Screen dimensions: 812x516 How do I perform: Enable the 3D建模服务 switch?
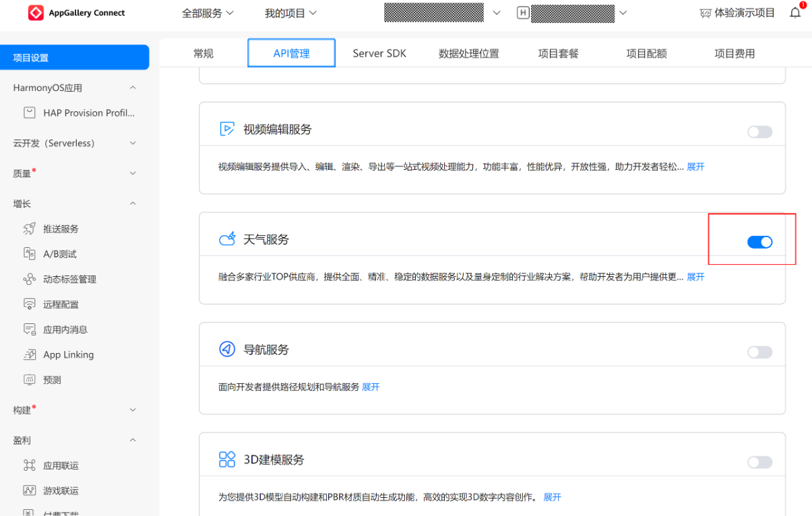click(759, 462)
